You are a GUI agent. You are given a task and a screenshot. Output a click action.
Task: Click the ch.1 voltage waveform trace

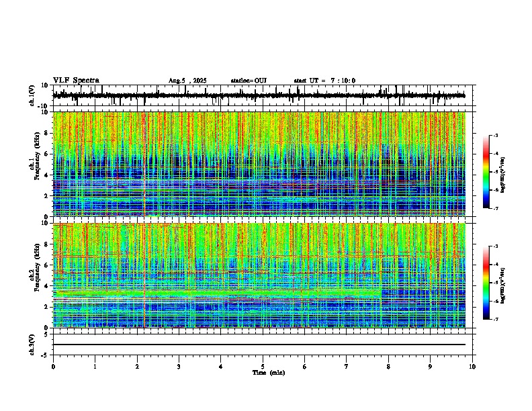[x=259, y=95]
